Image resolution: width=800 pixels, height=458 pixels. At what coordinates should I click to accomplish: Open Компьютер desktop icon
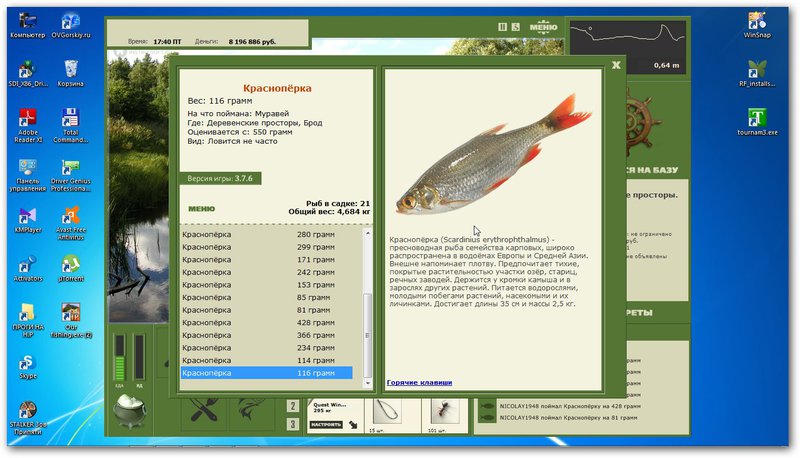pos(28,26)
